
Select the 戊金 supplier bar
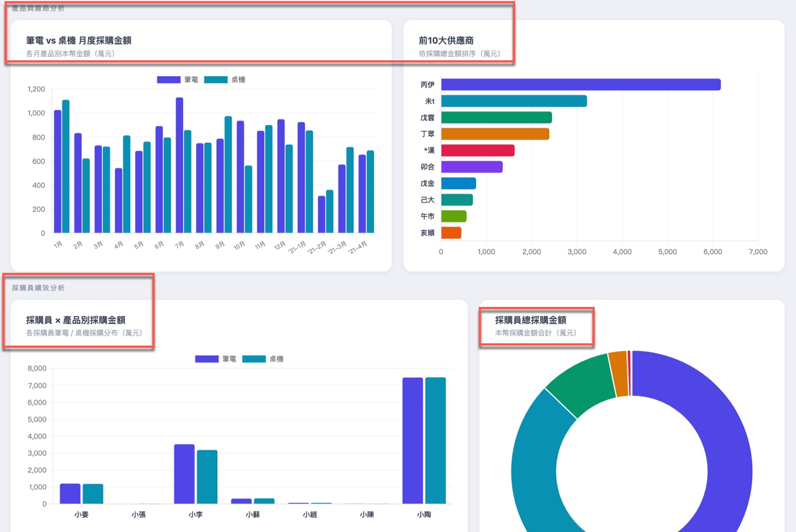click(458, 184)
